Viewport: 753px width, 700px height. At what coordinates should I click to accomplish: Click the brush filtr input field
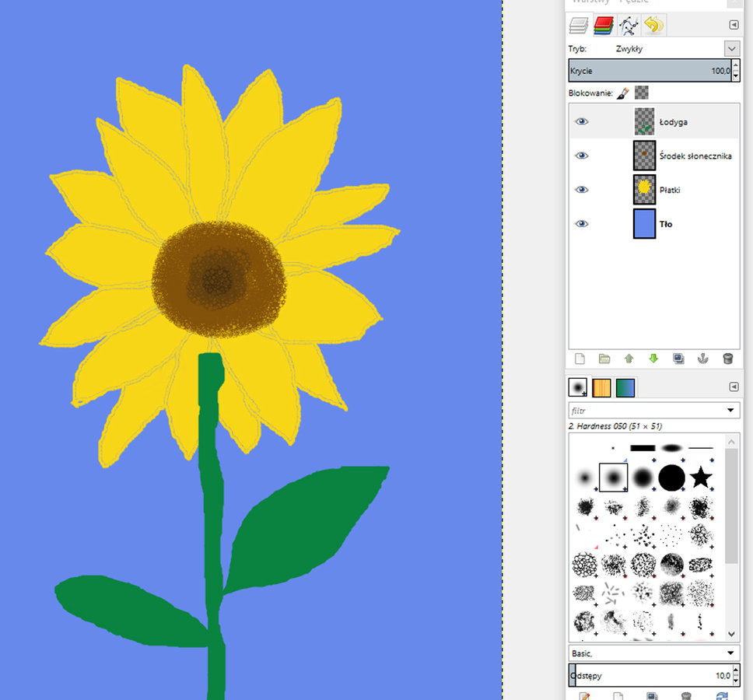pyautogui.click(x=646, y=411)
